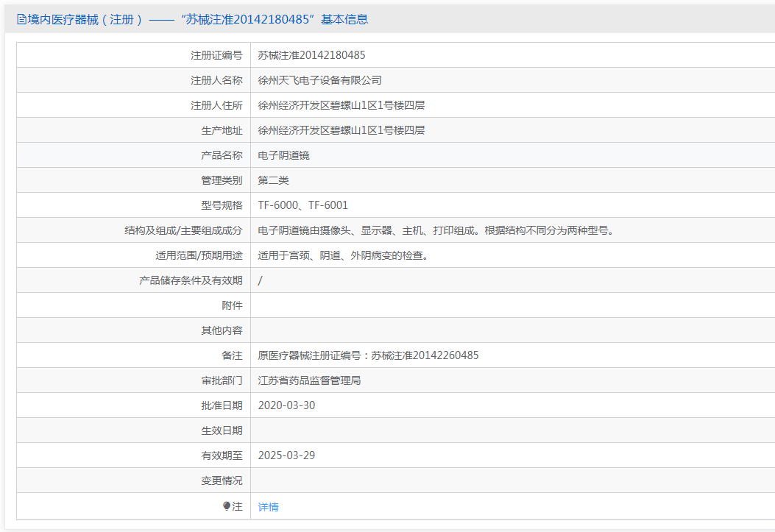Image resolution: width=775 pixels, height=532 pixels.
Task: Click the 备注 label
Action: tap(233, 355)
